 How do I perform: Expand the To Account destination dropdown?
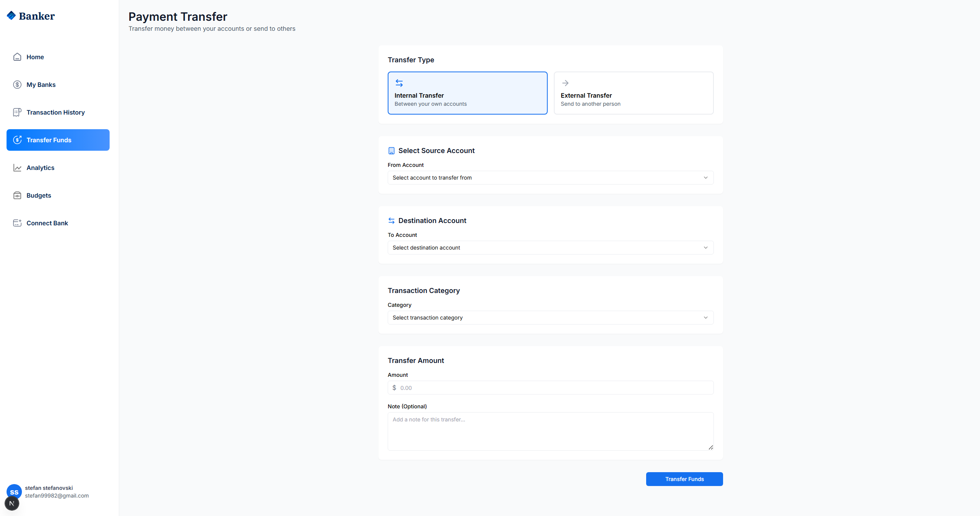550,248
